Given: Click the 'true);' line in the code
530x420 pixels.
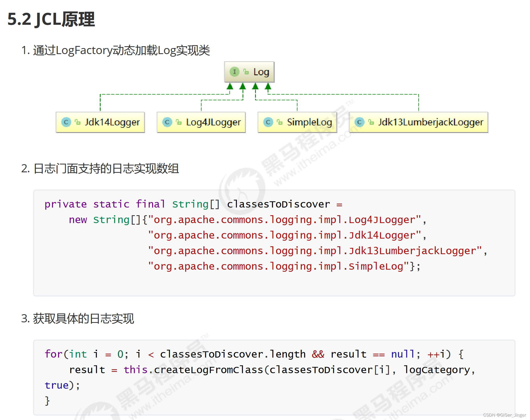Looking at the screenshot, I should tap(62, 385).
